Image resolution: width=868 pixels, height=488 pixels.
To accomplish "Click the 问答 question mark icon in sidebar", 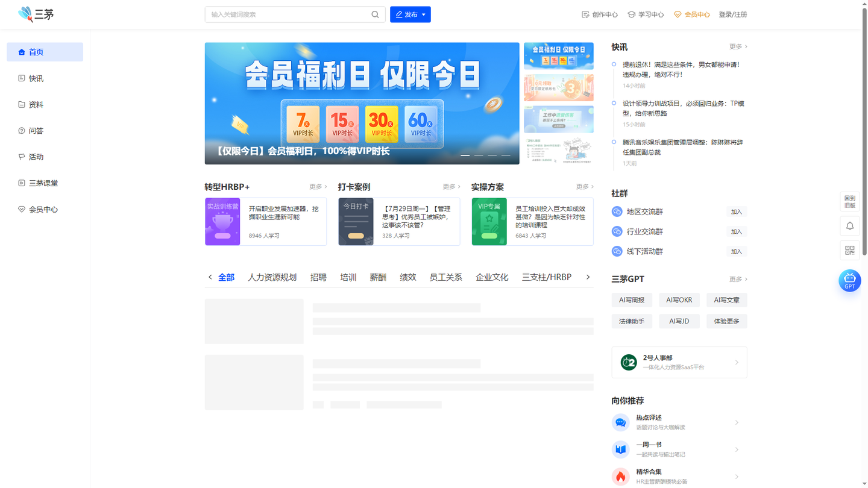I will [22, 131].
